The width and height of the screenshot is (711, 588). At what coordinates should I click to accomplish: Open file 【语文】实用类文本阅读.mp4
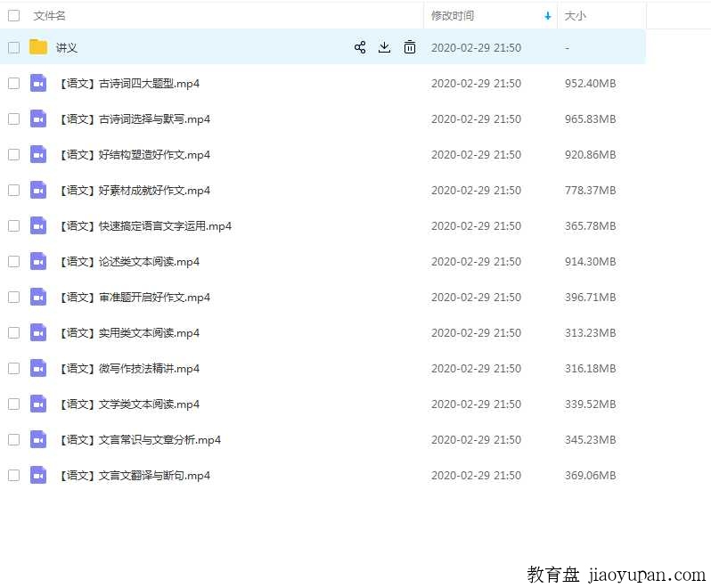click(129, 333)
